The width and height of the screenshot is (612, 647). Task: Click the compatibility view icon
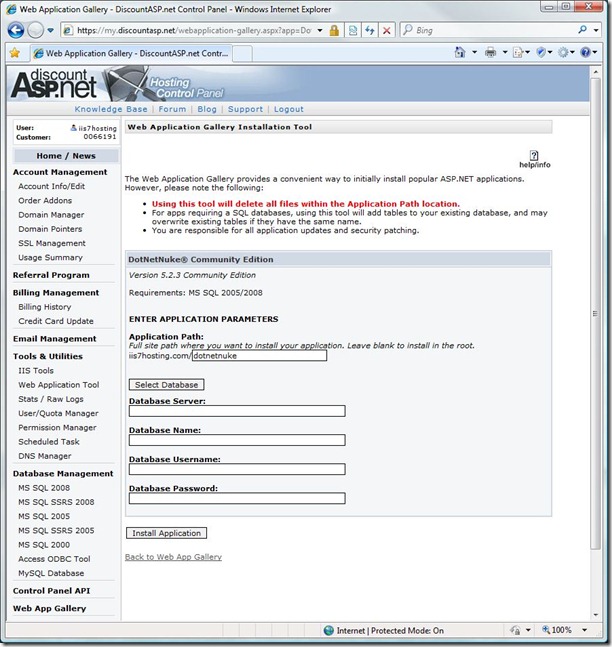[353, 31]
